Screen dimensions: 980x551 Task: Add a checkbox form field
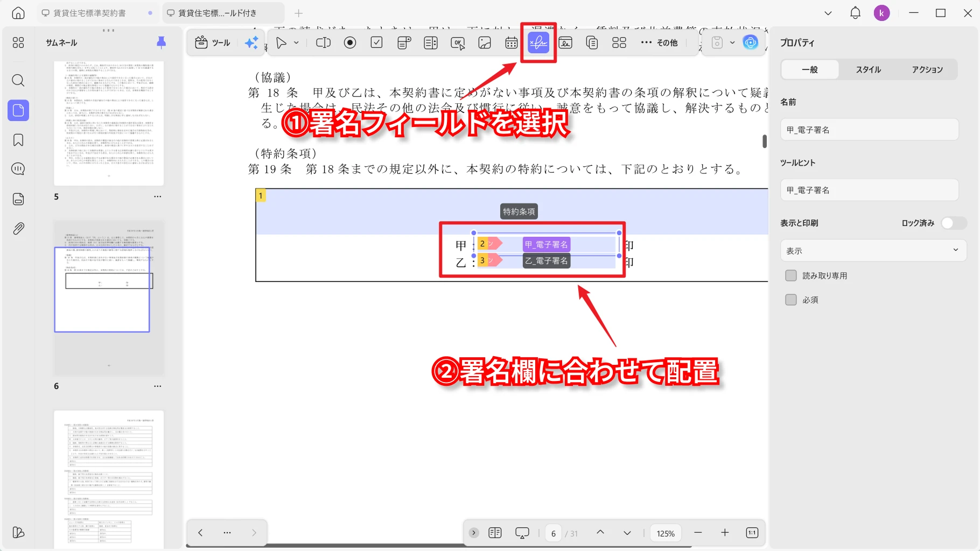[x=377, y=43]
